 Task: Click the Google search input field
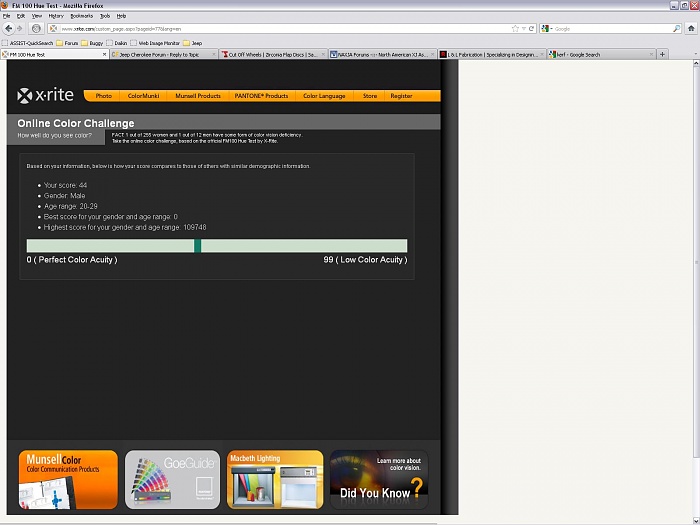612,29
